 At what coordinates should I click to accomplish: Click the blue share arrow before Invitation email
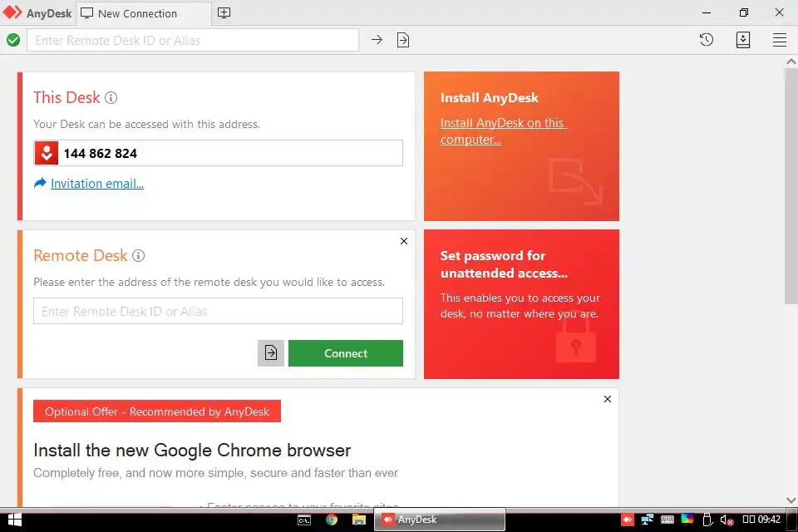[x=40, y=183]
